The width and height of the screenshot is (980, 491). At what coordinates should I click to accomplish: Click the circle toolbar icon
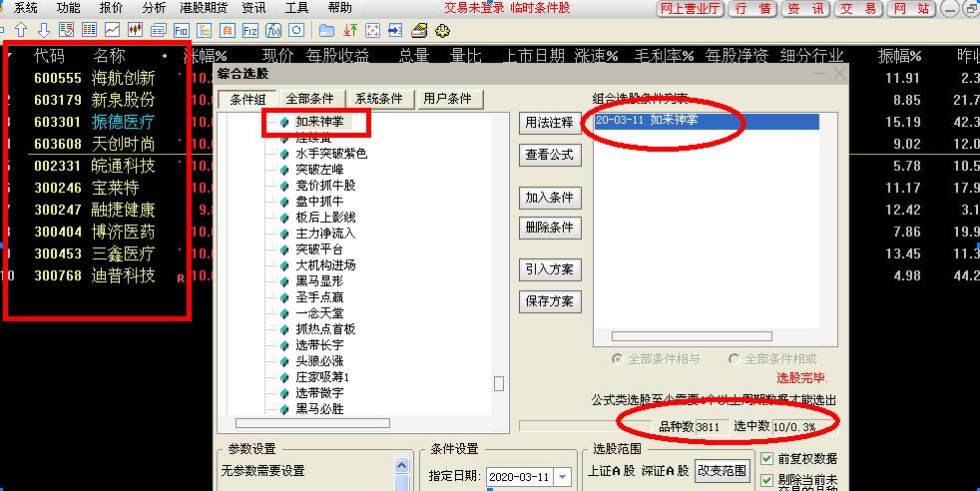[x=296, y=30]
